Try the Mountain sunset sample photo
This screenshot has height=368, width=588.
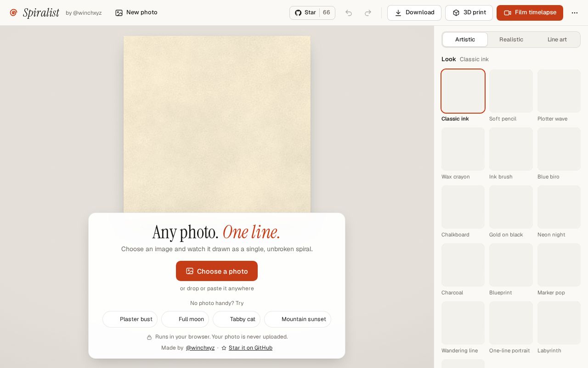coord(298,319)
